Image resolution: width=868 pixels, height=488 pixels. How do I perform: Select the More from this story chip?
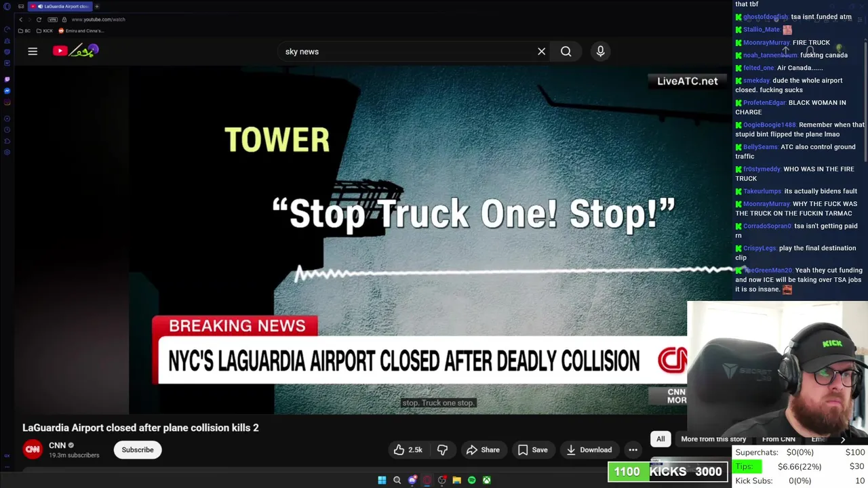point(713,439)
